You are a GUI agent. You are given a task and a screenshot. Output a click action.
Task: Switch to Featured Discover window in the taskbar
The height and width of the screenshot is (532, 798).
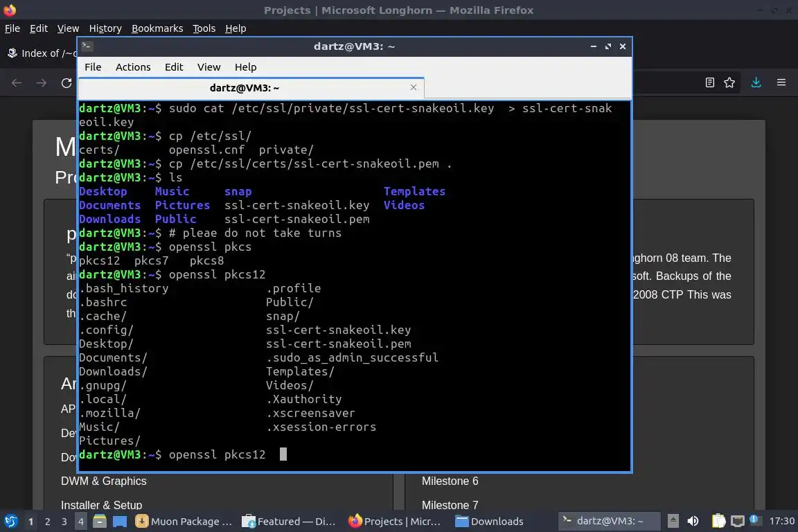(289, 522)
